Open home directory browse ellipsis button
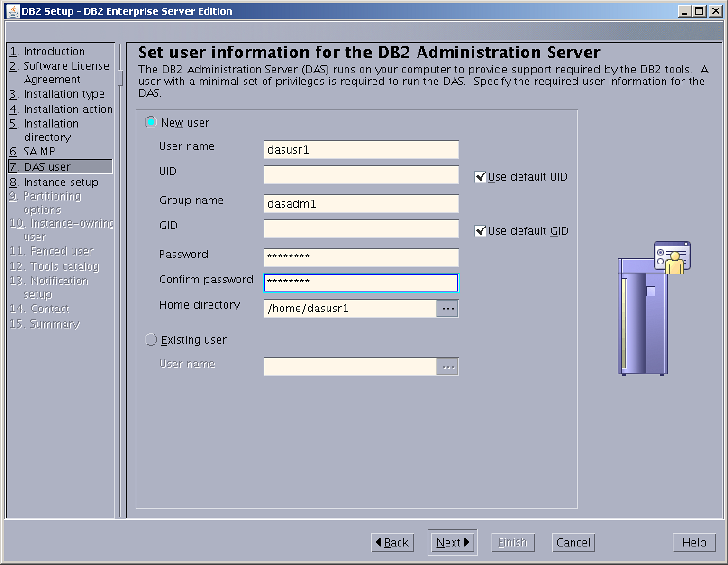Viewport: 728px width, 565px height. tap(447, 308)
